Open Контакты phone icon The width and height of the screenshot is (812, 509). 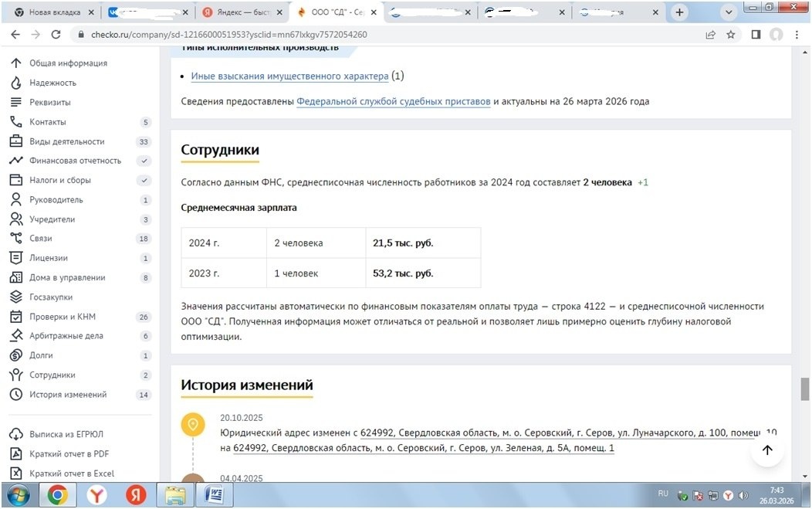16,122
